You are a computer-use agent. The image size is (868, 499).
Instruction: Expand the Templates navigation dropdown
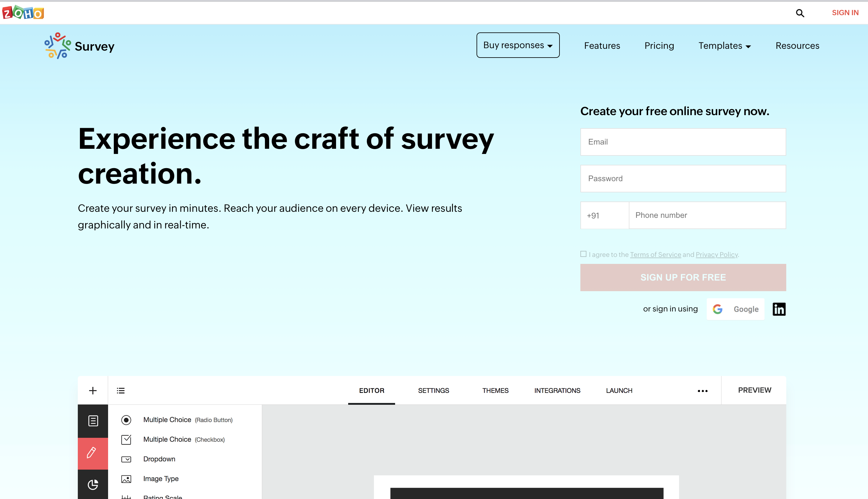pos(724,45)
